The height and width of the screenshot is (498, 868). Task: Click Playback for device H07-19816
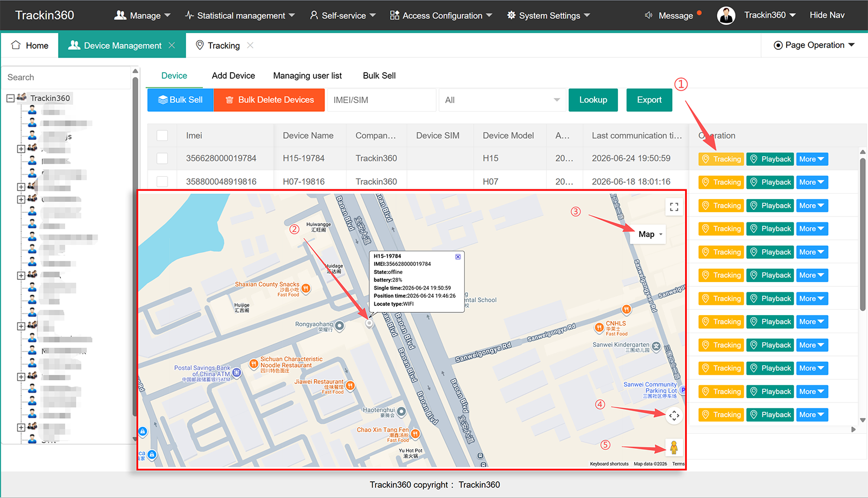tap(770, 182)
